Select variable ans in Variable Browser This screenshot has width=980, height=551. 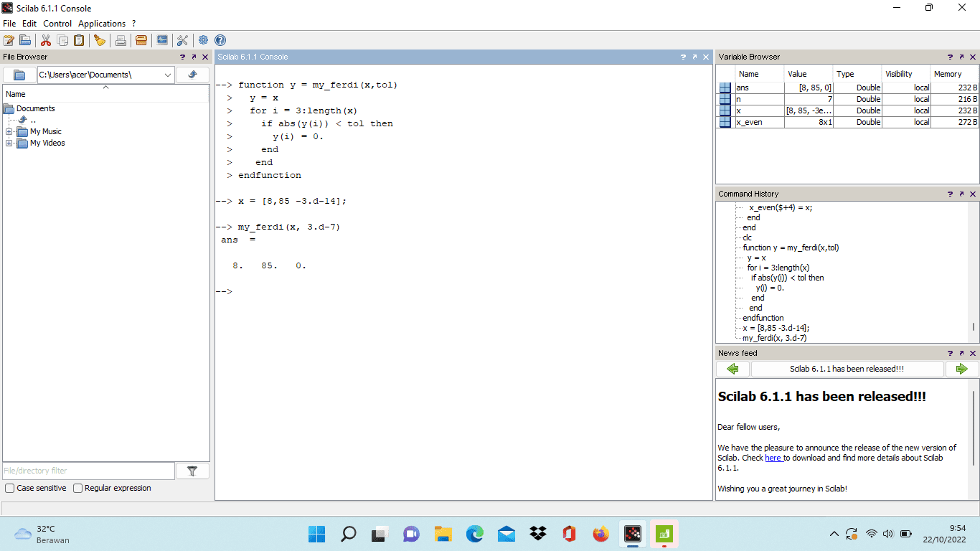848,88
